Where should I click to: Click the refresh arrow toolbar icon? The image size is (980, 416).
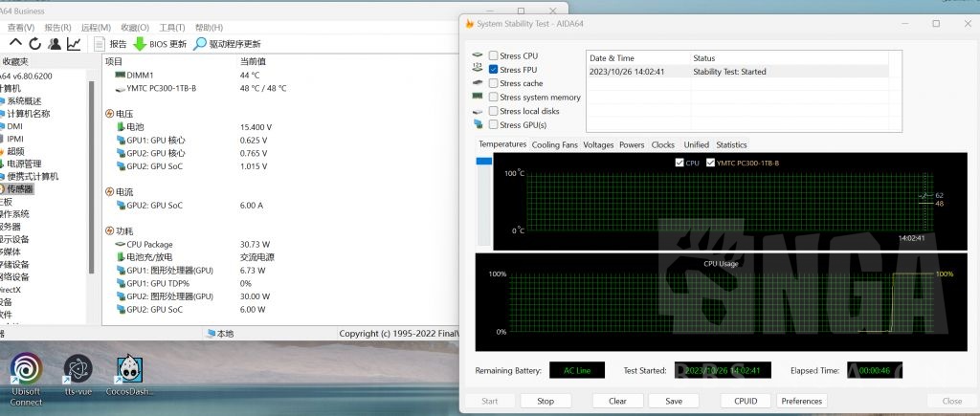(34, 44)
